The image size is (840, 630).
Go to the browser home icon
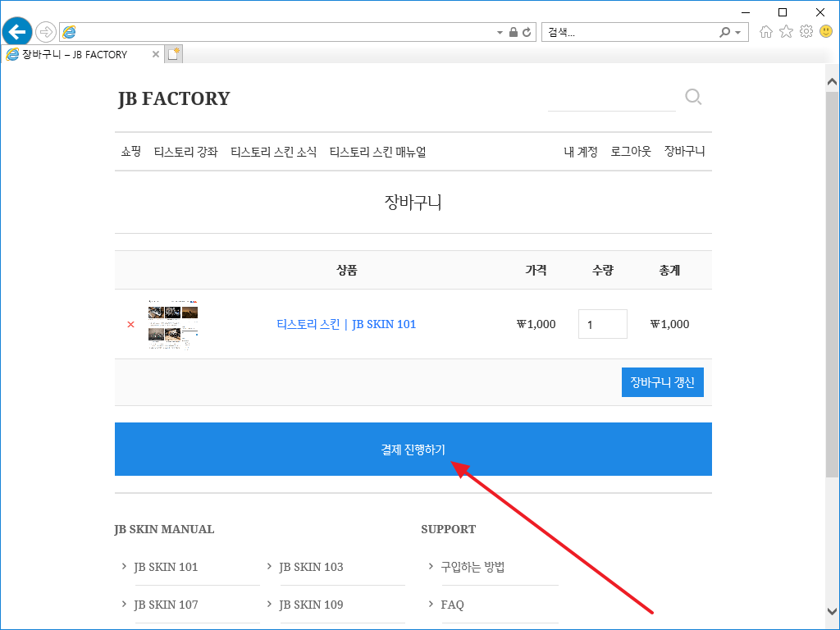point(766,32)
